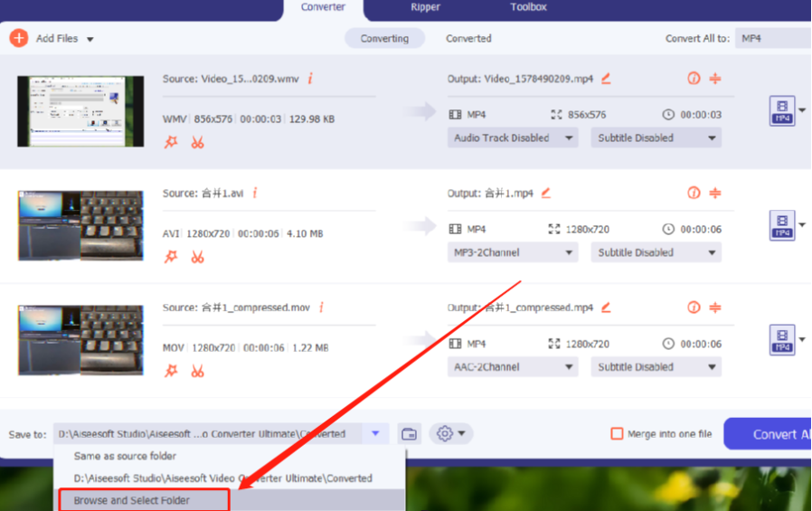
Task: Select the 合并1_compressed.mov thumbnail
Action: [80, 340]
